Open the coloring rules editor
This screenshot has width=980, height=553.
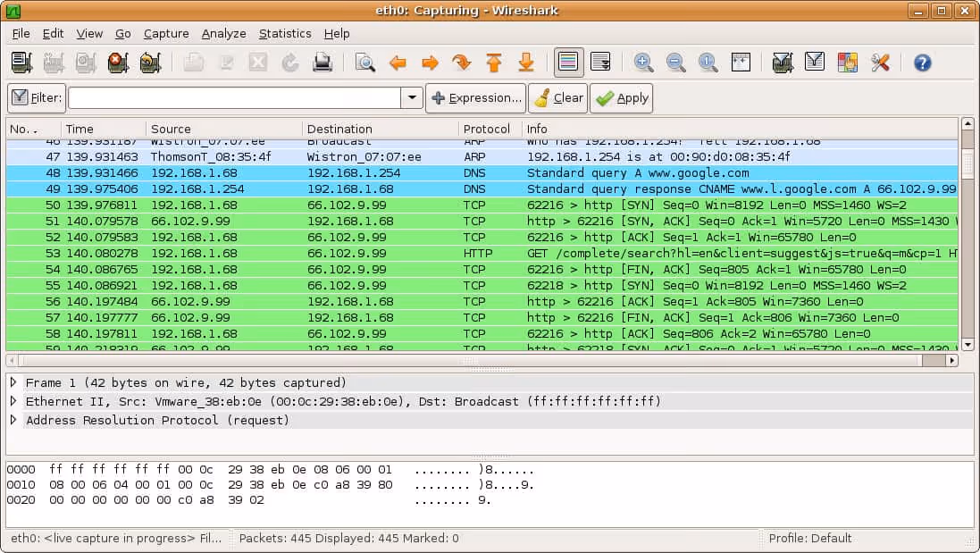(x=848, y=63)
